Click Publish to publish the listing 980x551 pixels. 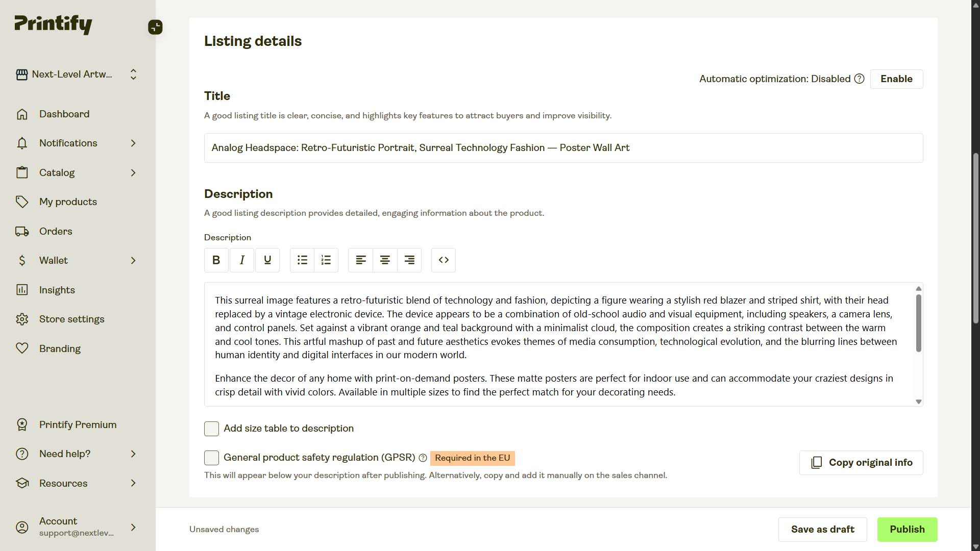[x=906, y=529]
